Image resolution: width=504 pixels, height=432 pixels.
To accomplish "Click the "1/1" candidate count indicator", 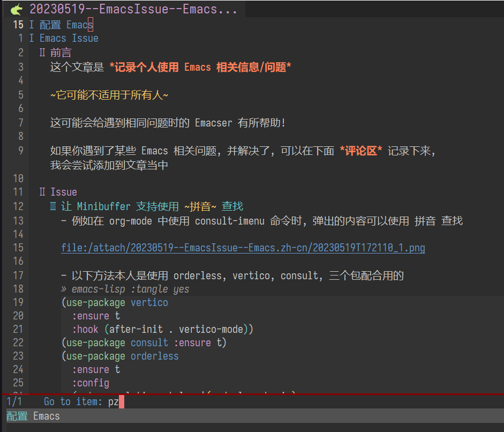I will [x=14, y=402].
